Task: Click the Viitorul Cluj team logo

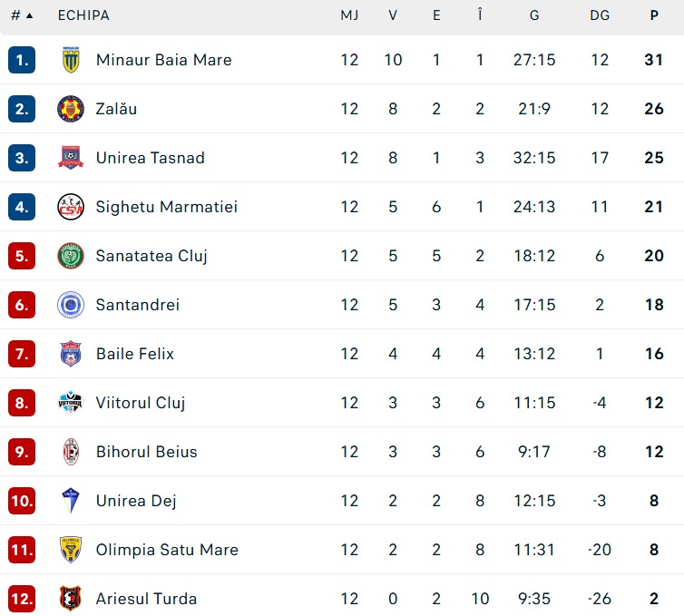Action: (x=71, y=403)
